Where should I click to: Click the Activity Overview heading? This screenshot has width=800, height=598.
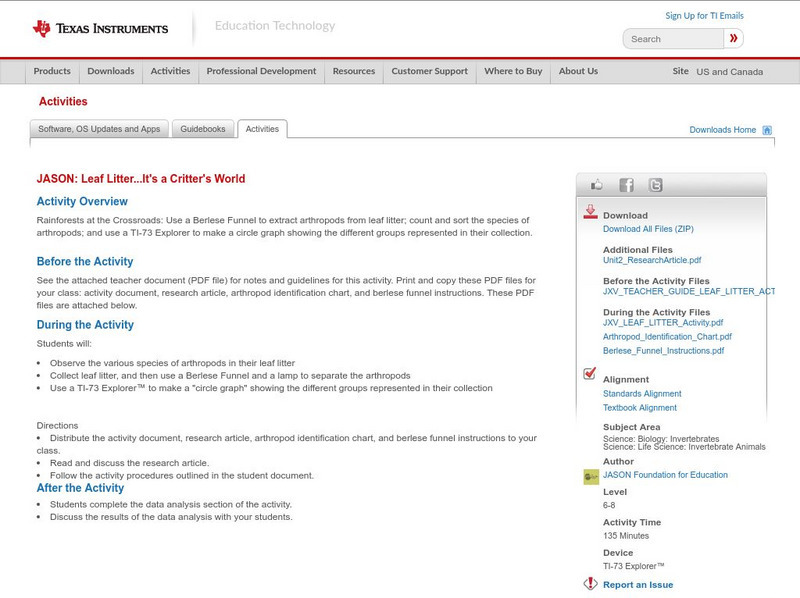tap(82, 202)
